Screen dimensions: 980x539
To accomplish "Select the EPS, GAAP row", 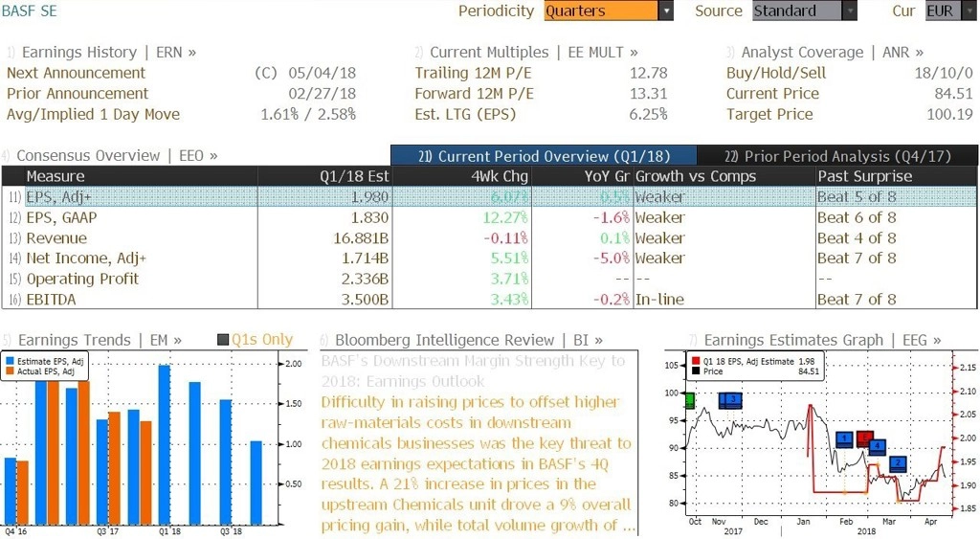I will (489, 217).
